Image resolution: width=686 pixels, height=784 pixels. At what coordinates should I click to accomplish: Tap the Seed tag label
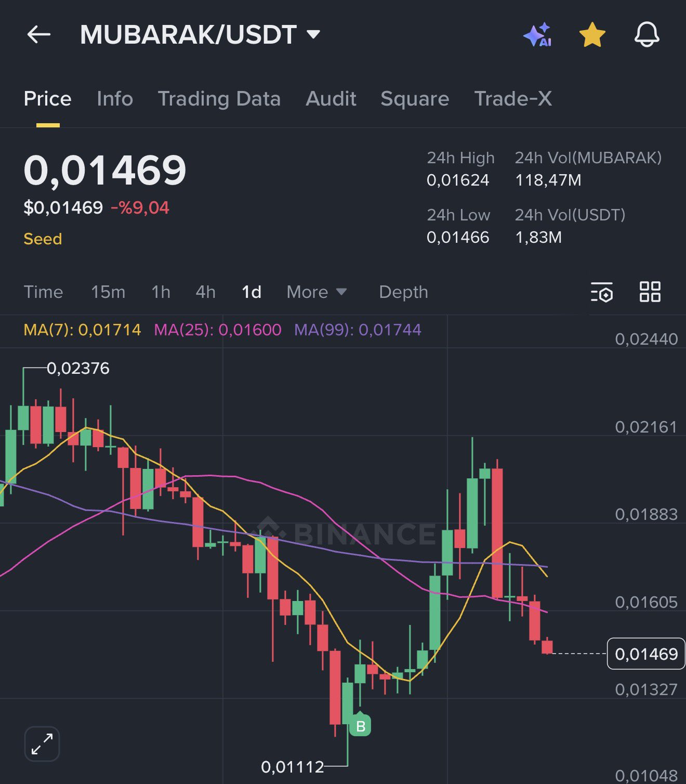(43, 239)
